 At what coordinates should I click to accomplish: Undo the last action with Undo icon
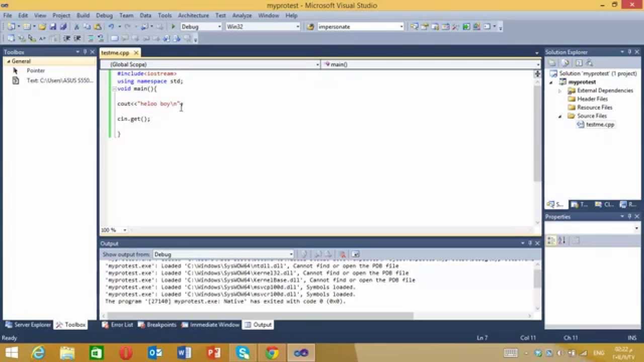111,27
